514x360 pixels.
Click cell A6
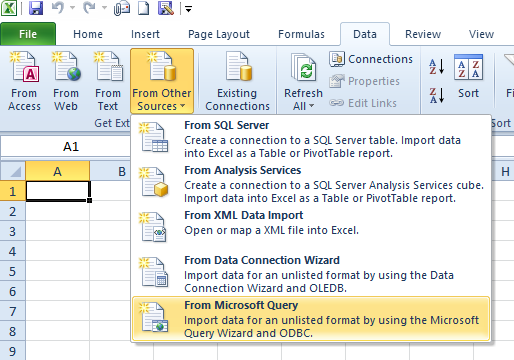pyautogui.click(x=58, y=291)
